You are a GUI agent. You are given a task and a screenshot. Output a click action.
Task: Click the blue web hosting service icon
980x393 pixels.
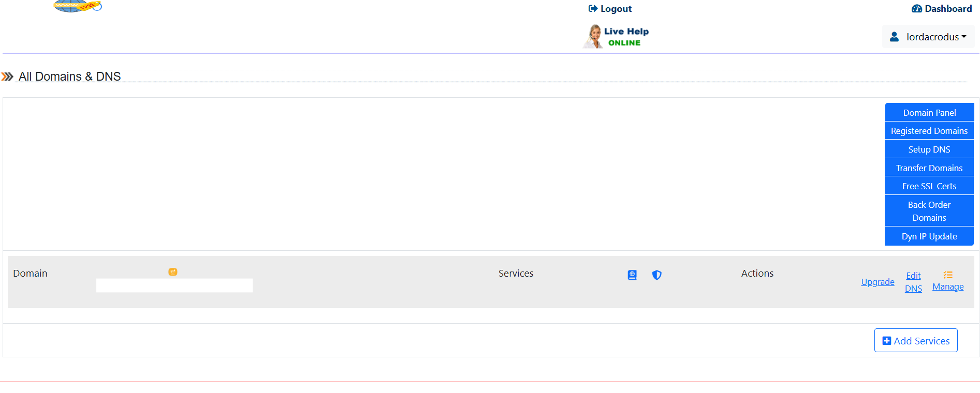(x=632, y=275)
